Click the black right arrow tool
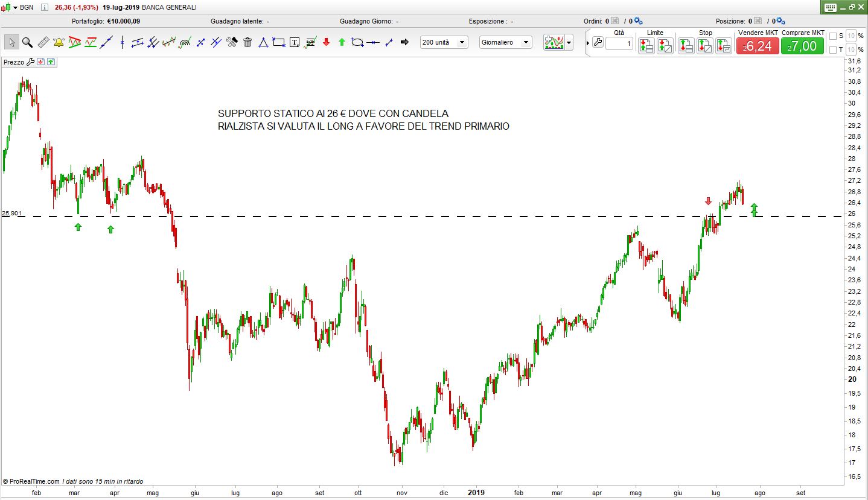The width and height of the screenshot is (868, 500). (x=404, y=42)
